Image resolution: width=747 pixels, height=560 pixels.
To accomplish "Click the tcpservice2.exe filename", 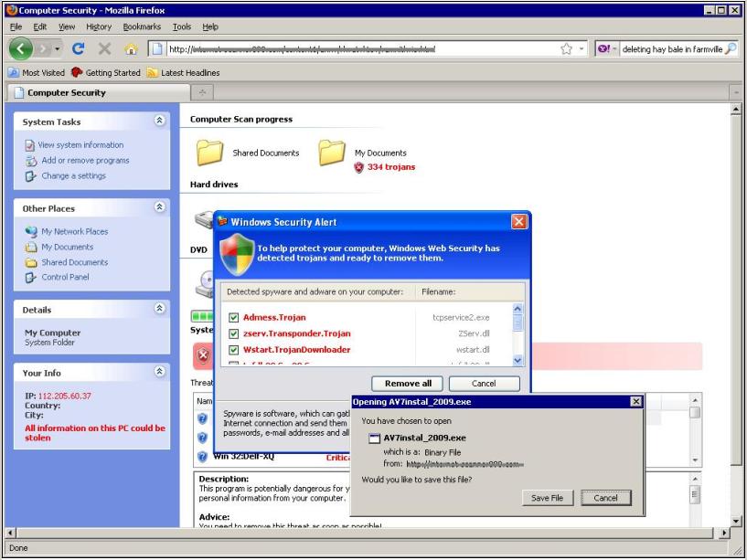I will 461,318.
